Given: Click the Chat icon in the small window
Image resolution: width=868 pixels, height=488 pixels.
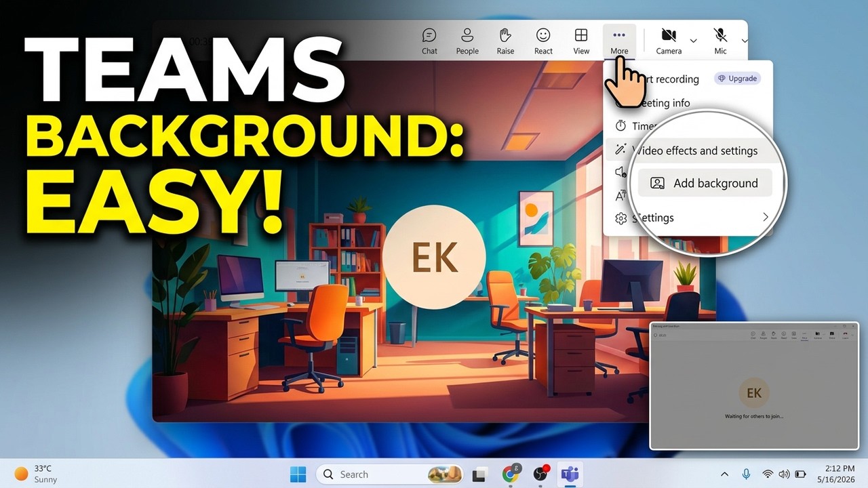Looking at the screenshot, I should (753, 335).
